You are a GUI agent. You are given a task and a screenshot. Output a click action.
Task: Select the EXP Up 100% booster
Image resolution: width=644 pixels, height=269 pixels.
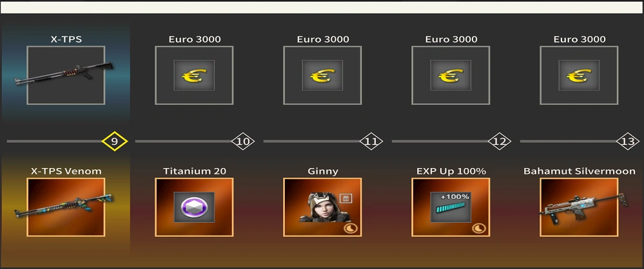(x=451, y=207)
